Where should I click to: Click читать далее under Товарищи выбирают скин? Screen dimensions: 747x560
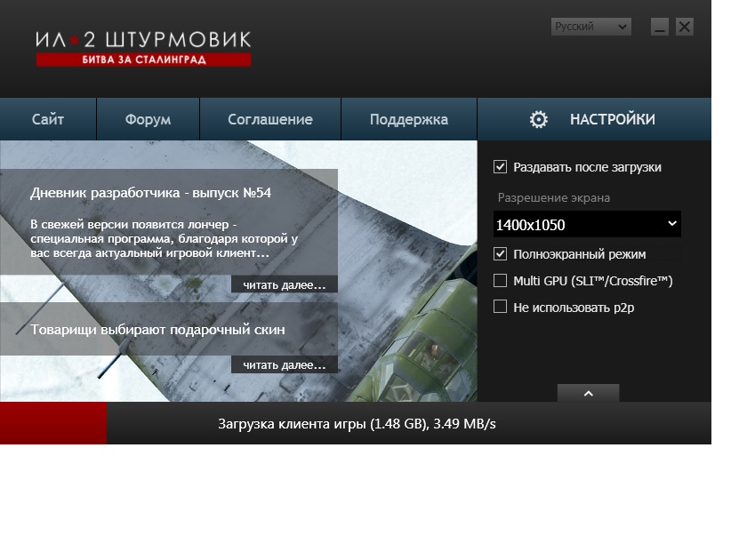click(x=285, y=364)
